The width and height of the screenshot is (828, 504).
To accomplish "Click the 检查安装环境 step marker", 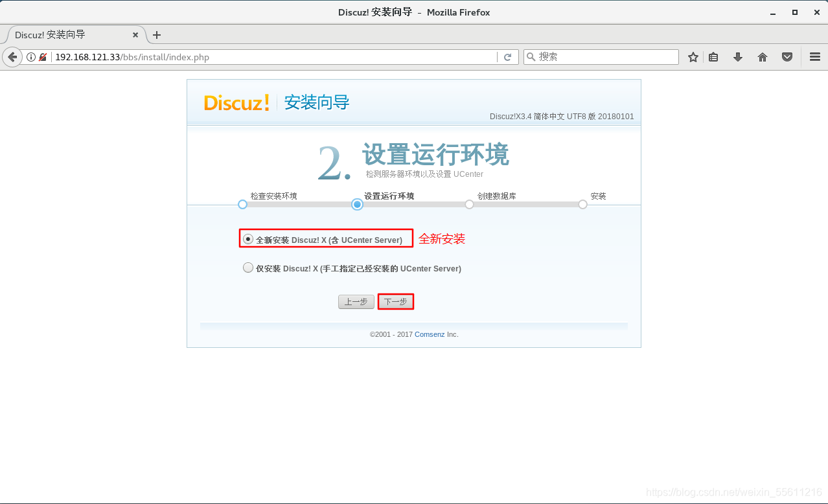I will pos(242,204).
